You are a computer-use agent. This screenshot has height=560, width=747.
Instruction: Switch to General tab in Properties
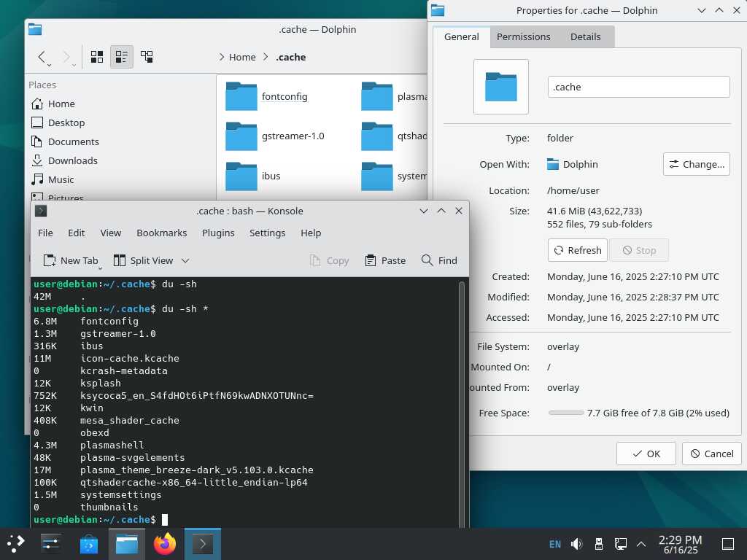point(461,36)
